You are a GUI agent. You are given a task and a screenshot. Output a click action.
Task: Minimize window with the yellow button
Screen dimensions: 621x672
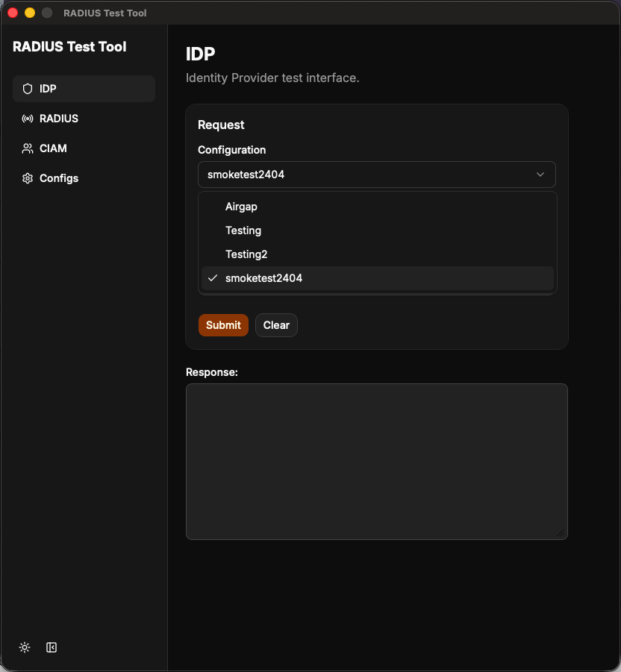point(30,13)
